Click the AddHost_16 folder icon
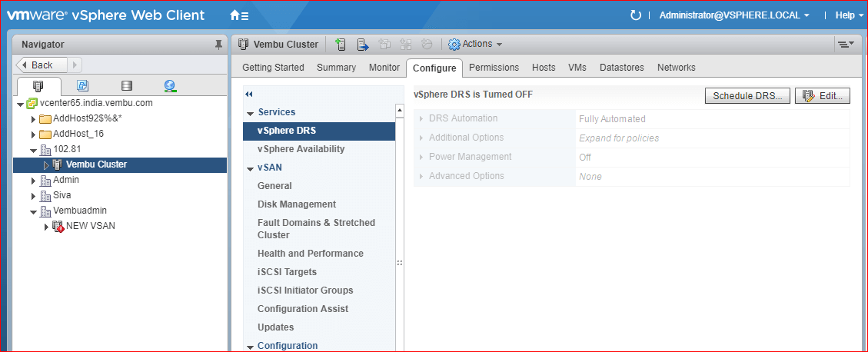This screenshot has width=868, height=352. coord(45,134)
